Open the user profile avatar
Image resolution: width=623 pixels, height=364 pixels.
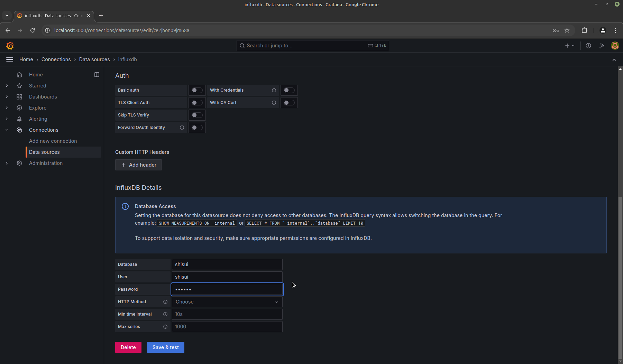coord(615,46)
